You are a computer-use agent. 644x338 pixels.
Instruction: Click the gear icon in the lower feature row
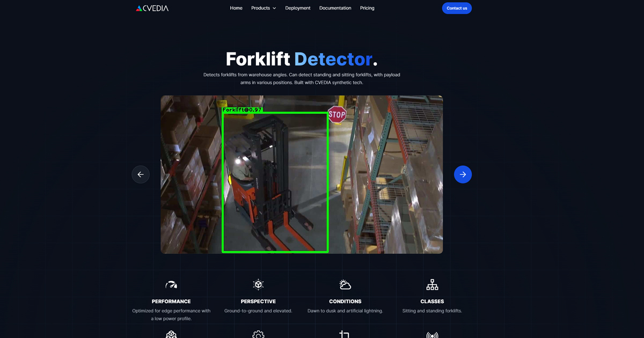pyautogui.click(x=258, y=334)
